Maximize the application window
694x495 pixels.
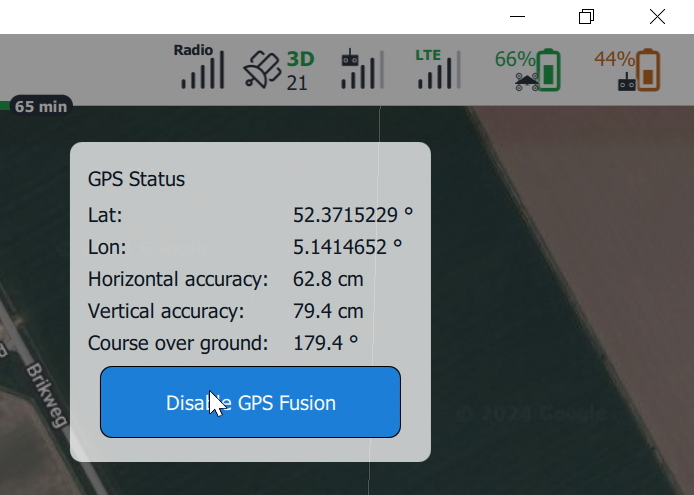(x=587, y=16)
